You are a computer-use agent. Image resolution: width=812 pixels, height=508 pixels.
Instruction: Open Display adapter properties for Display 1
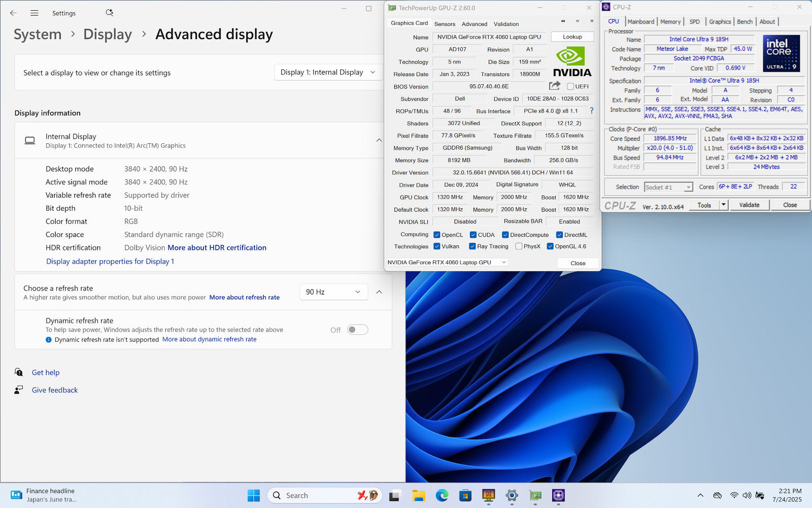coord(110,262)
